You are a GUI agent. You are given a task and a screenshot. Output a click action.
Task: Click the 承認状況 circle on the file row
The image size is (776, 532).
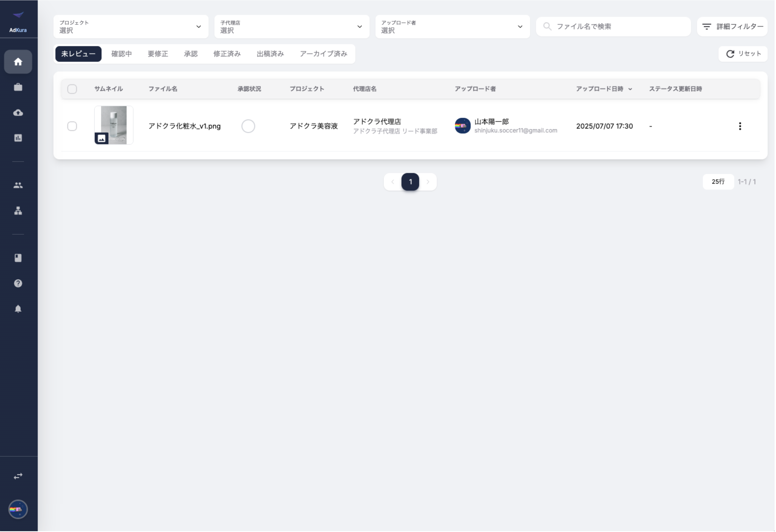click(249, 126)
